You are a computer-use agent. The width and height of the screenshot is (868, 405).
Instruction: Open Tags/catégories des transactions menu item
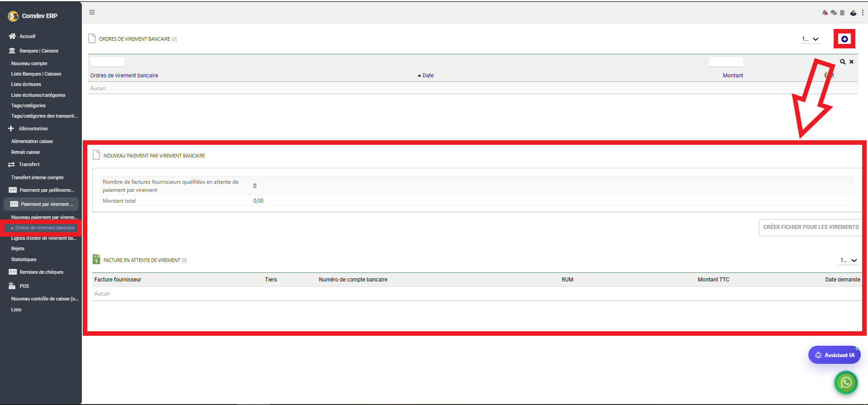(x=44, y=116)
